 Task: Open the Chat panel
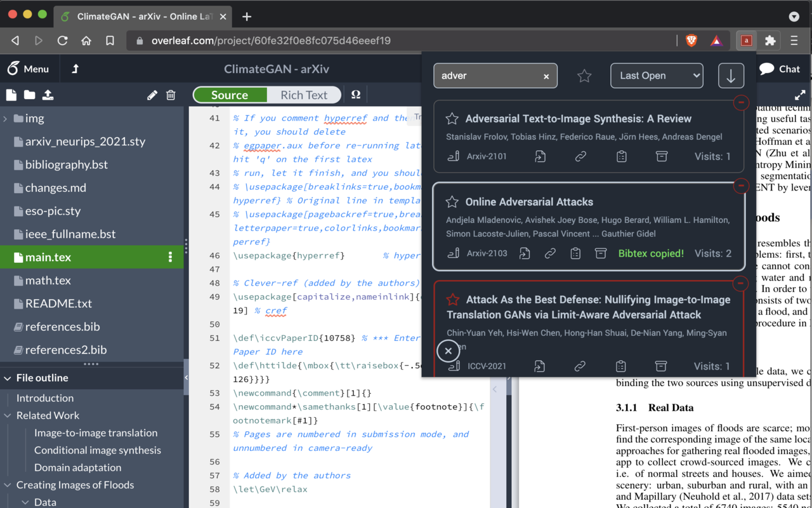pyautogui.click(x=780, y=69)
